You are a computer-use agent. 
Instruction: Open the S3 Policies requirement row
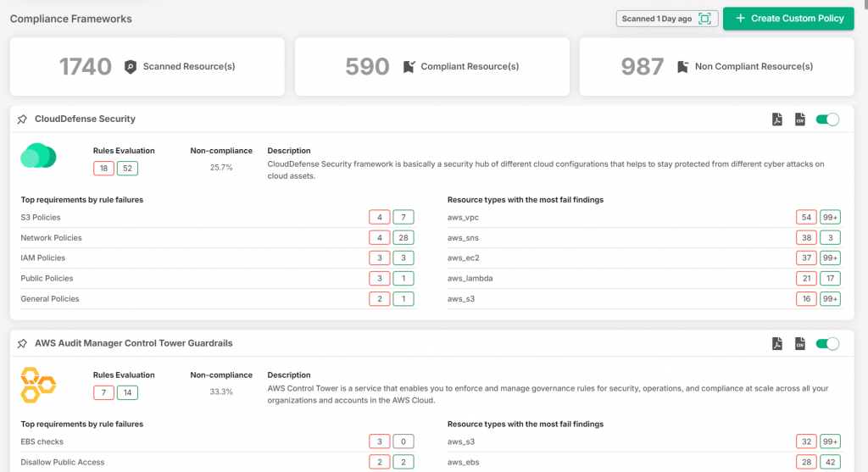[x=41, y=218]
